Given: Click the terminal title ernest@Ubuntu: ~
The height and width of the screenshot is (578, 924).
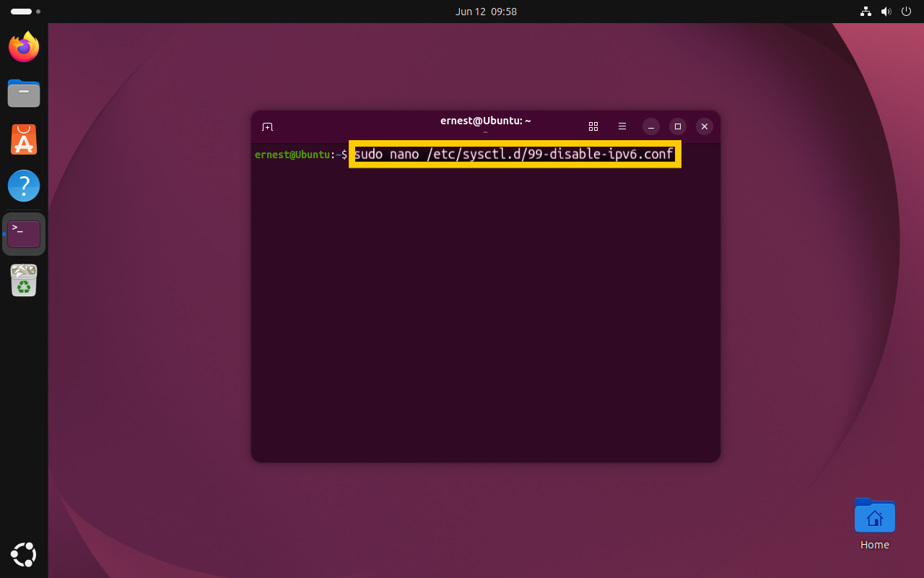Looking at the screenshot, I should click(x=486, y=121).
